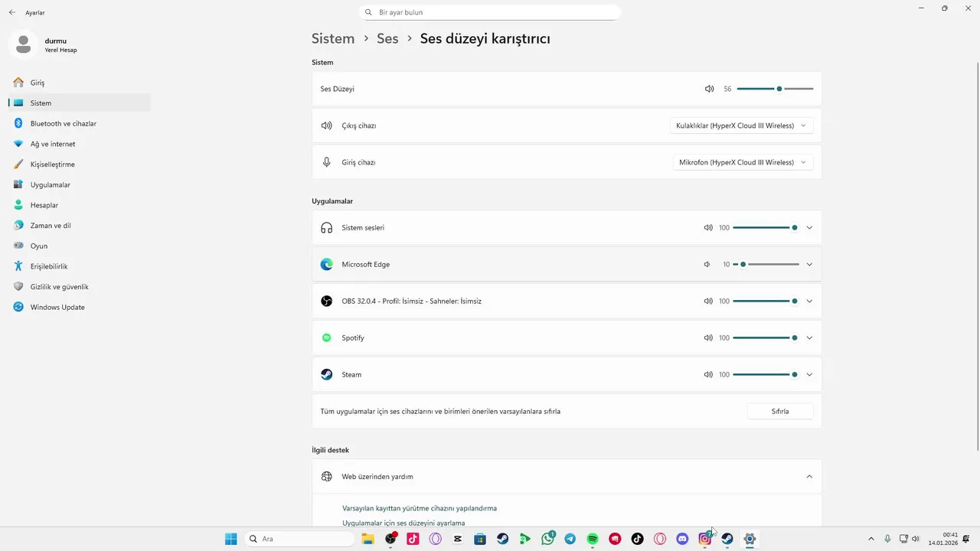
Task: Click the durmu profile avatar
Action: coord(23,44)
